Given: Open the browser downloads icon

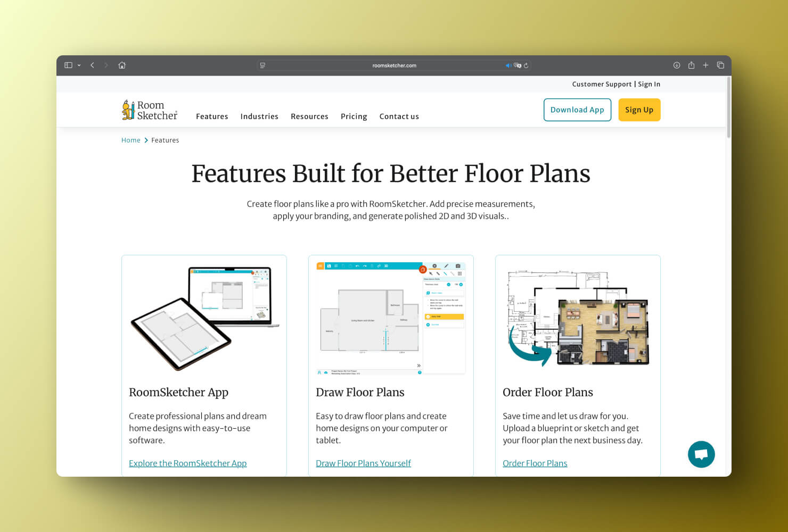Looking at the screenshot, I should 677,65.
